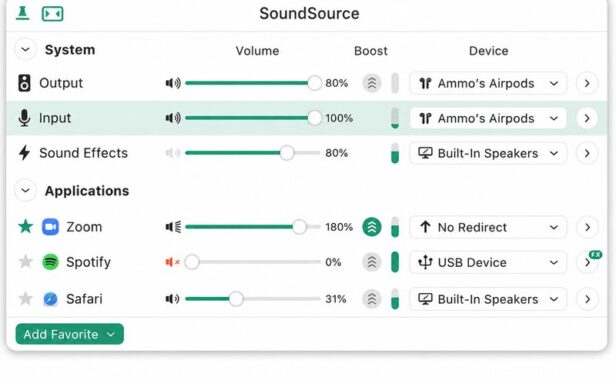Enable Boost for Output

coord(372,83)
